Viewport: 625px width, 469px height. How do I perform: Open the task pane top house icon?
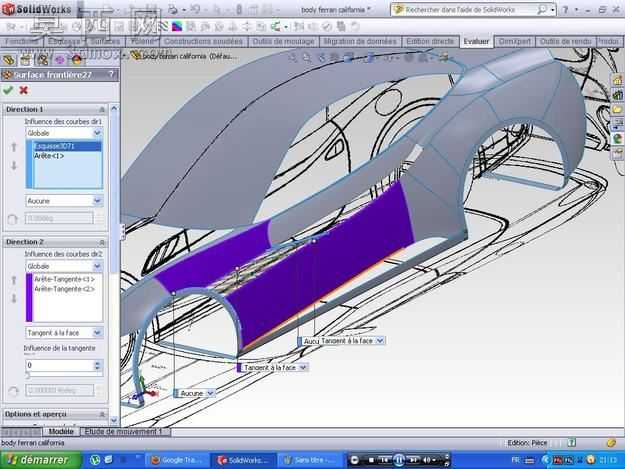tap(617, 80)
